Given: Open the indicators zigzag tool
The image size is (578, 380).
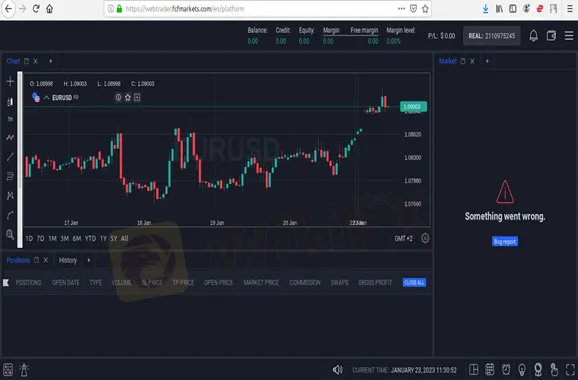Looking at the screenshot, I should (10, 137).
